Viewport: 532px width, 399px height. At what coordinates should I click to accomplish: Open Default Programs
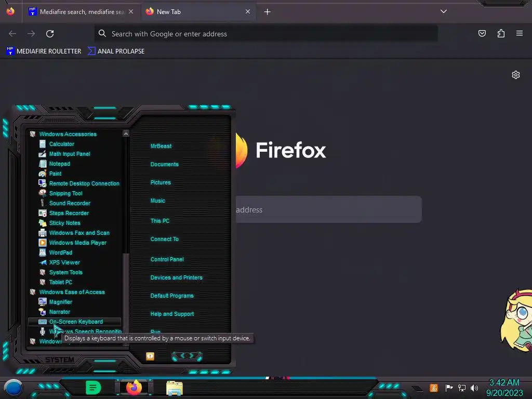(172, 296)
